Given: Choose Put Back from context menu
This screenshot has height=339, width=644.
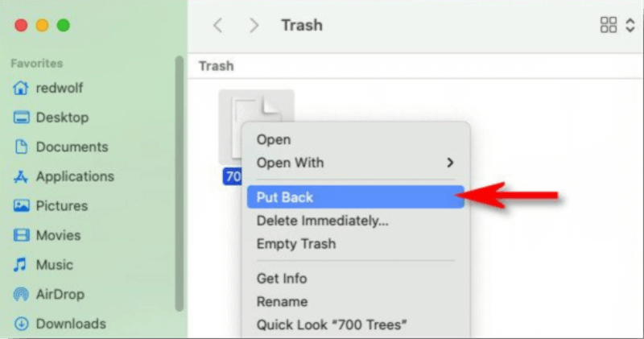Looking at the screenshot, I should pos(285,197).
